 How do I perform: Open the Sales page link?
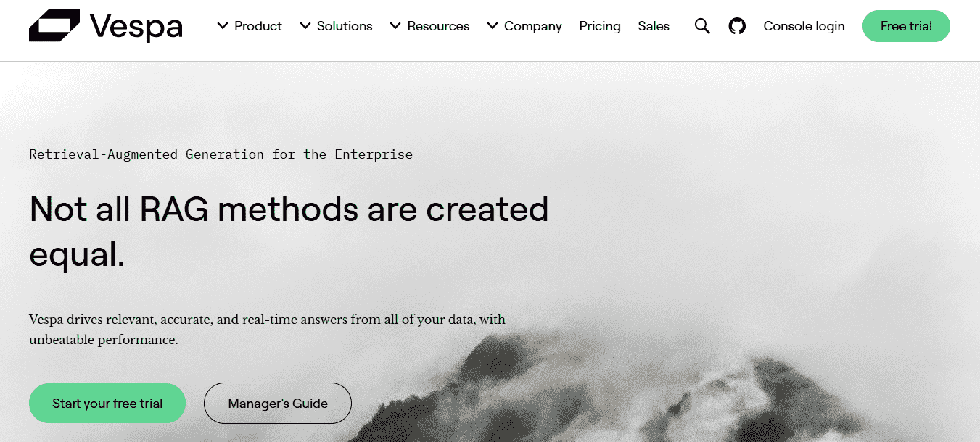click(x=654, y=26)
